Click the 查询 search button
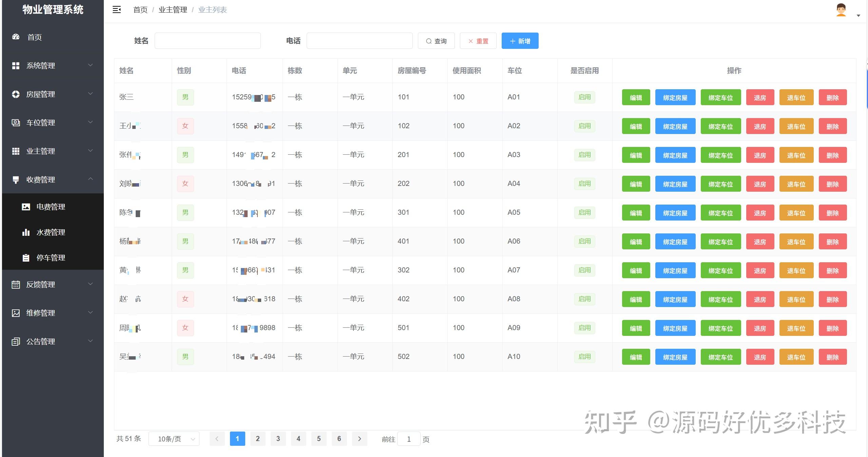This screenshot has width=868, height=457. (x=436, y=41)
